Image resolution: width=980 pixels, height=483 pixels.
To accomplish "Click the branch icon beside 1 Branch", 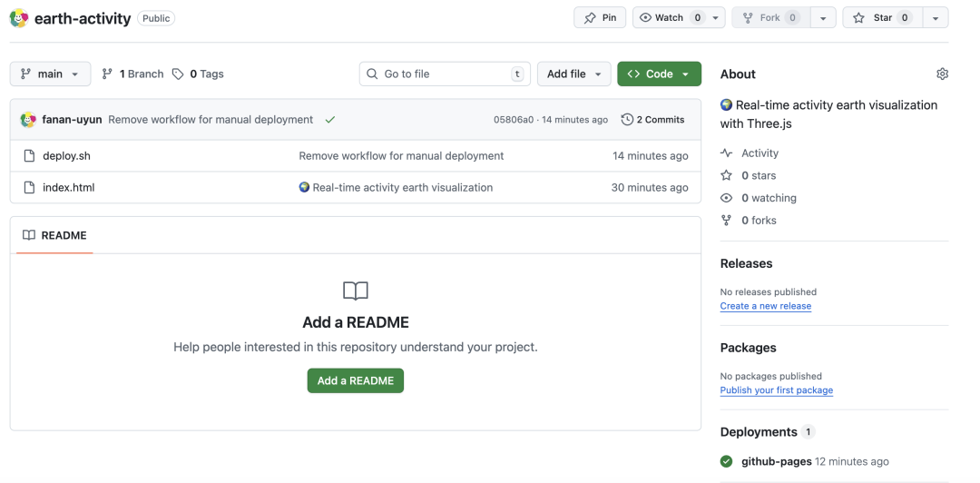I will pyautogui.click(x=107, y=74).
